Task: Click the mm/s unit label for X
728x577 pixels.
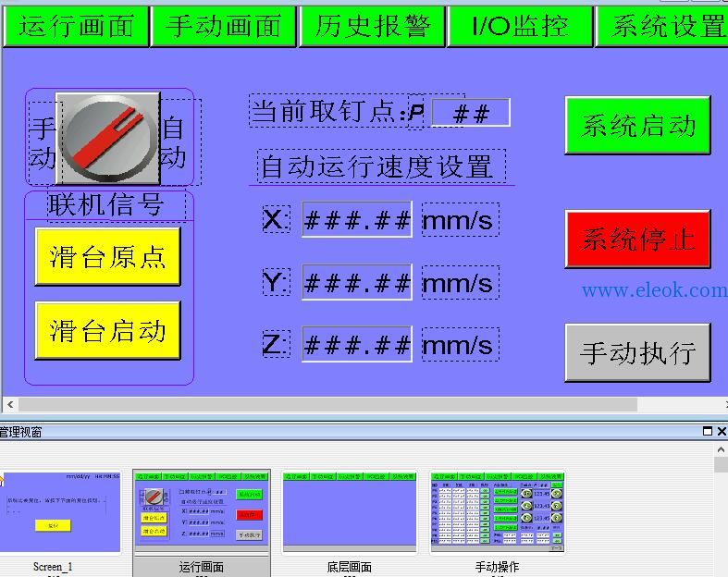Action: coord(460,220)
